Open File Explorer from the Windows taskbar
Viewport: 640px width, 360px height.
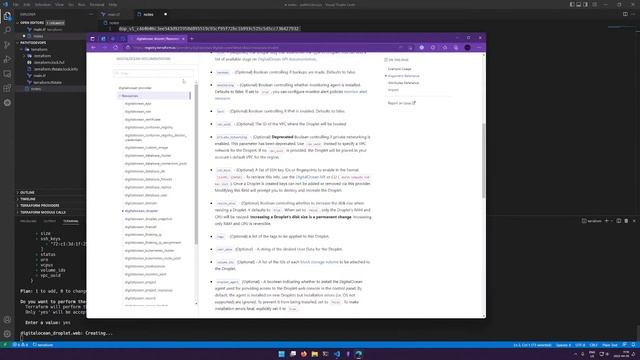point(315,354)
